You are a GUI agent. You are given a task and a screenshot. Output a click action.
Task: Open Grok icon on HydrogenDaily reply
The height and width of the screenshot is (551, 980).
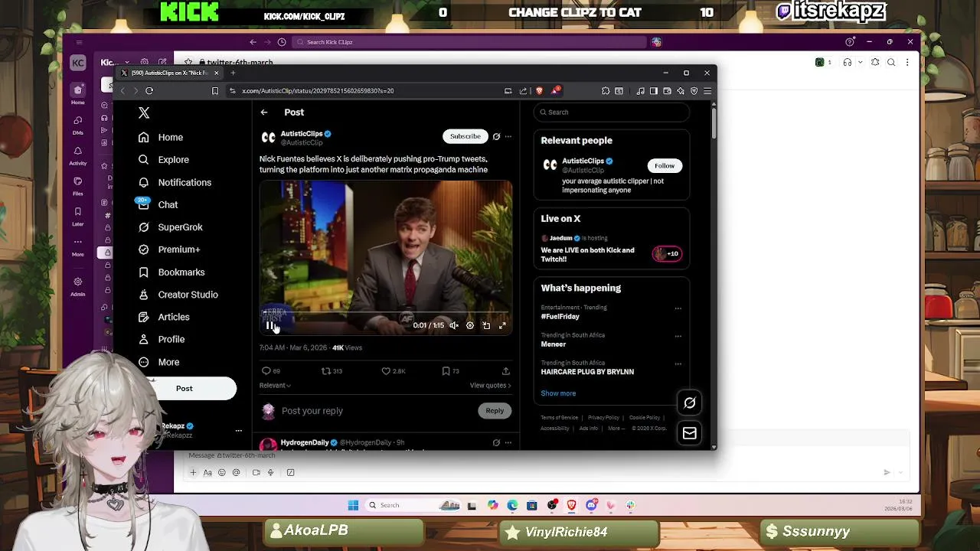click(496, 442)
